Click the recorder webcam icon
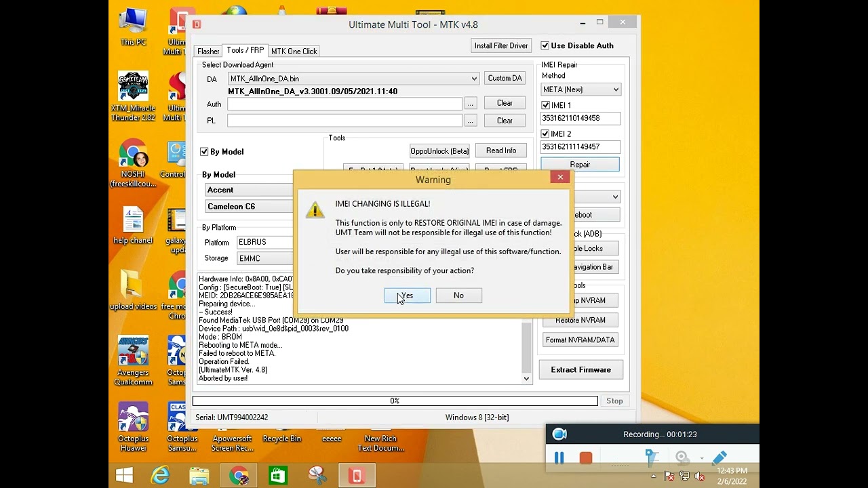Viewport: 868px width, 488px height. (682, 458)
